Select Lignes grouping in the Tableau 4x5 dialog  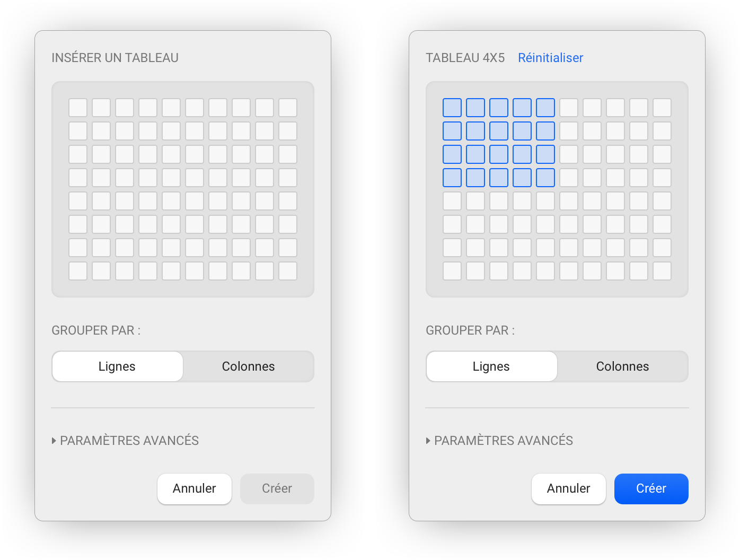(491, 366)
